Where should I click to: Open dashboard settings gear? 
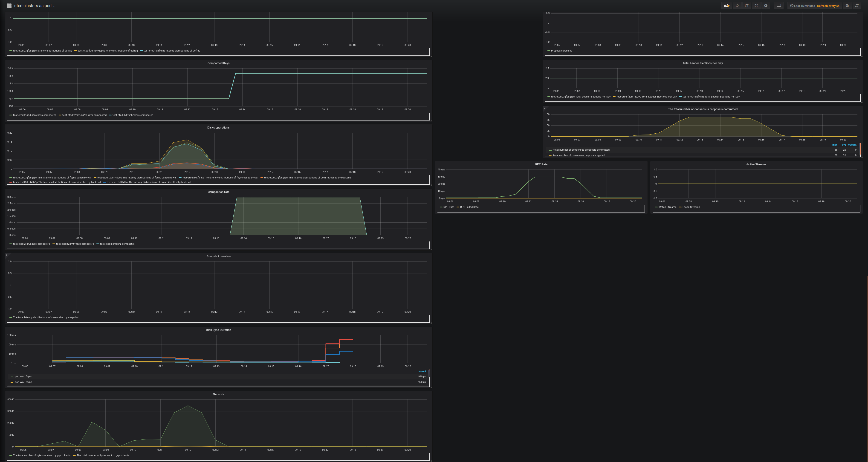pos(766,6)
